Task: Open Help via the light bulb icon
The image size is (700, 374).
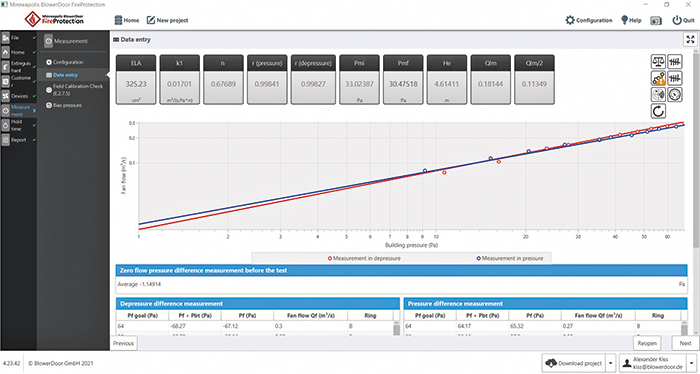Action: [x=625, y=20]
